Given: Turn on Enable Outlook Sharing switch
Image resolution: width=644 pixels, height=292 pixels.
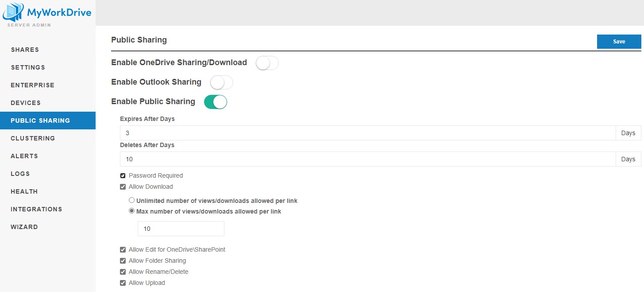Looking at the screenshot, I should click(221, 82).
